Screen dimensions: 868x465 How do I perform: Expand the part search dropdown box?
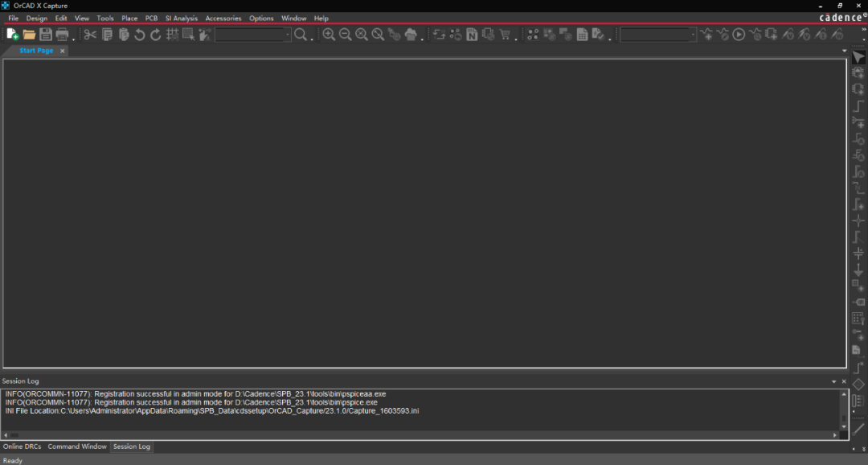287,35
